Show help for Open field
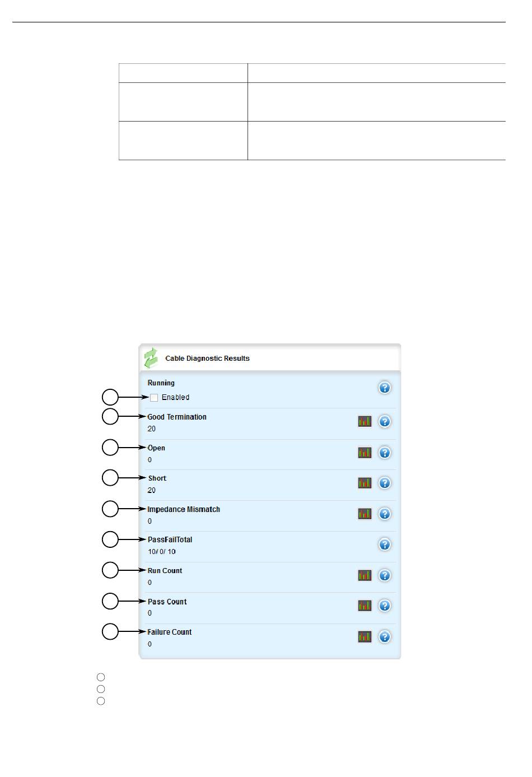This screenshot has height=777, width=532. [x=385, y=453]
